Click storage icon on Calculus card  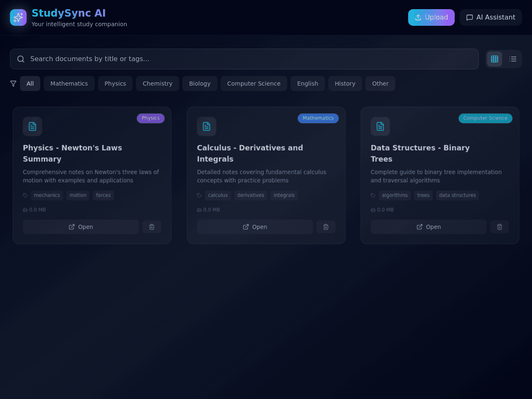coord(199,210)
